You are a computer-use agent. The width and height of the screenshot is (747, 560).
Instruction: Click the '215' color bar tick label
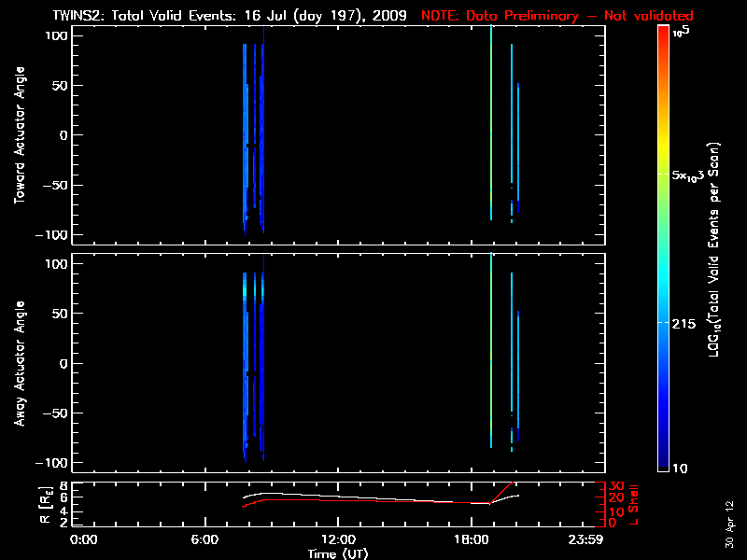pyautogui.click(x=687, y=322)
